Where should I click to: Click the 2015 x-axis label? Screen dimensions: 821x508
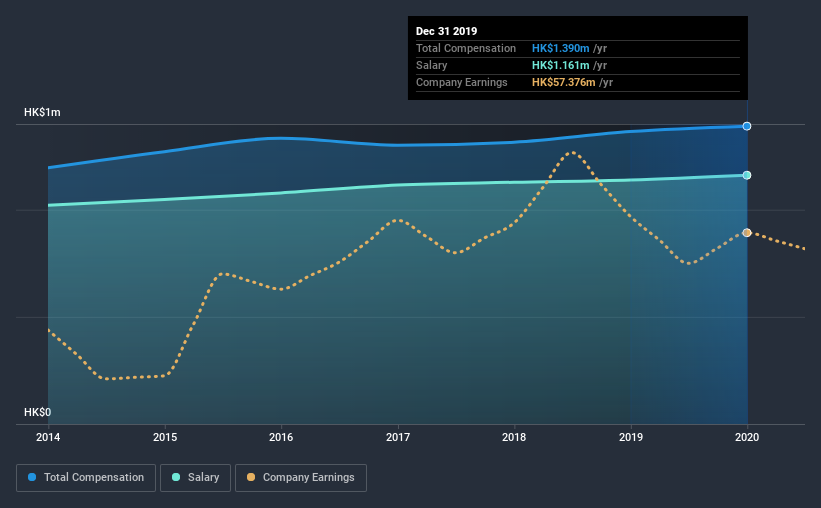(165, 437)
